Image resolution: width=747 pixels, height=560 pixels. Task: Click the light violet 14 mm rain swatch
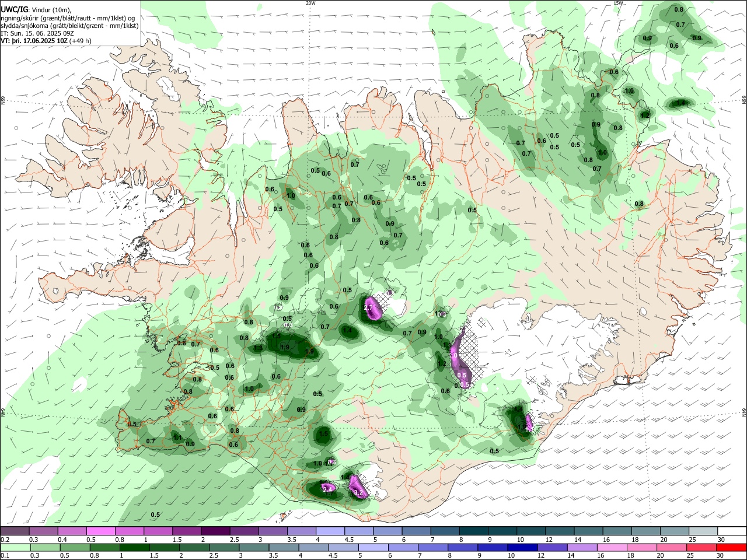(x=581, y=547)
